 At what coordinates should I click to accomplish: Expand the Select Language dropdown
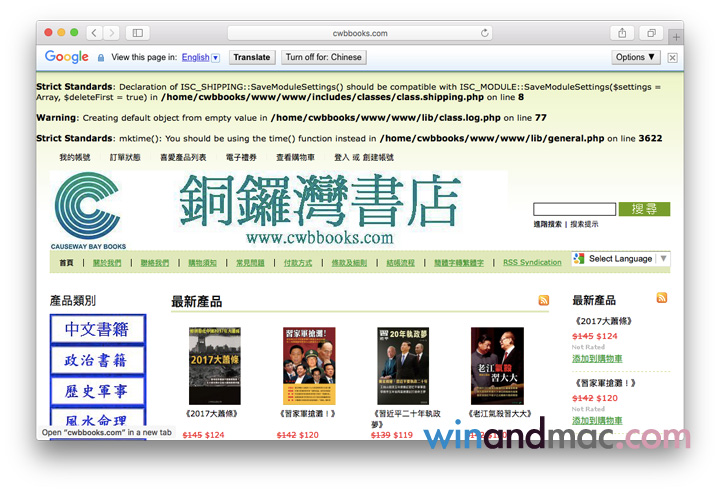(621, 259)
